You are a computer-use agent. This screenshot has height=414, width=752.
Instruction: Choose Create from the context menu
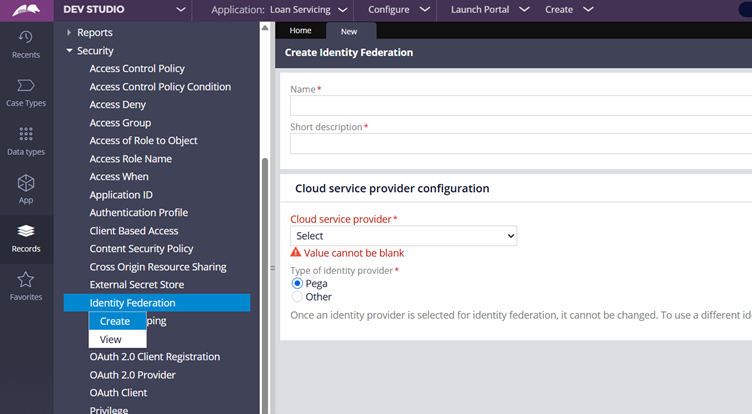coord(115,321)
